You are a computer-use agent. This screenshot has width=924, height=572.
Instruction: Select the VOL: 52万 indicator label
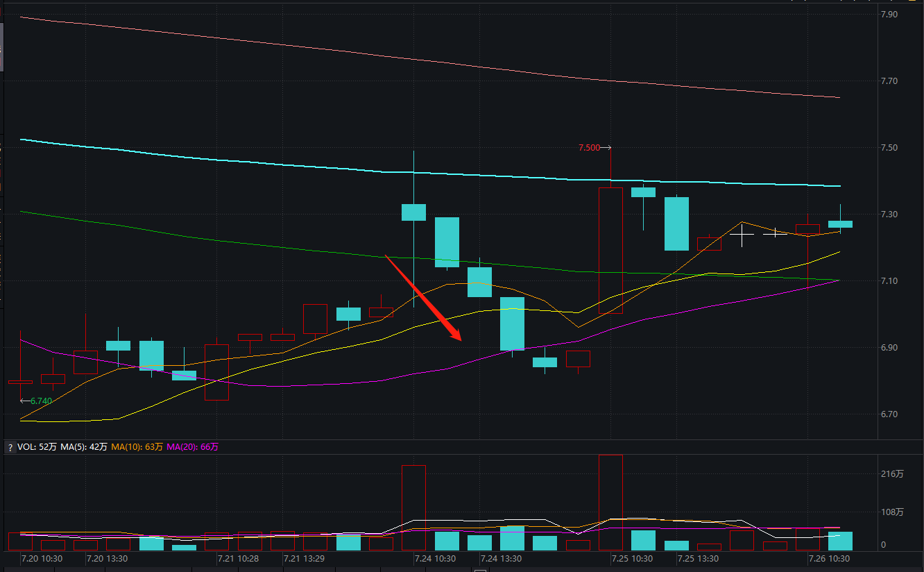tap(37, 448)
